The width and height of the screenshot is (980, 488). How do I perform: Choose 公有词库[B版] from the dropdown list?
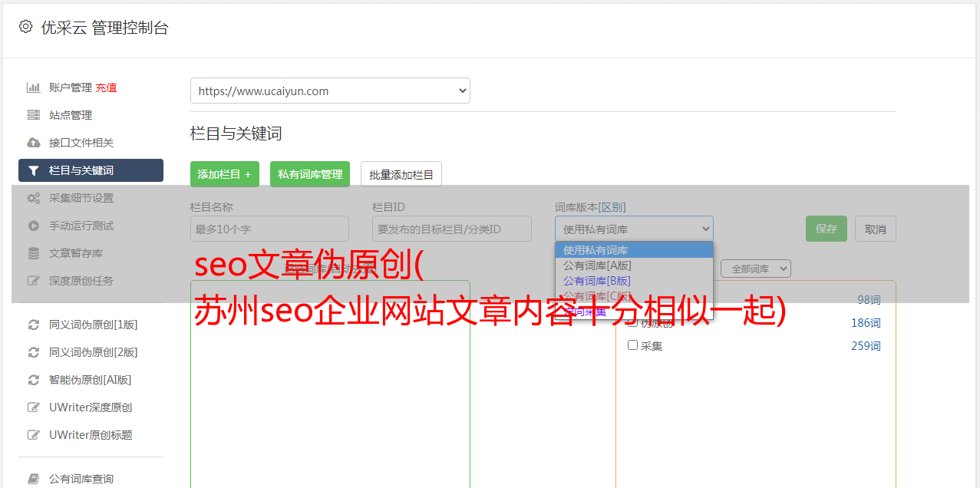click(634, 281)
